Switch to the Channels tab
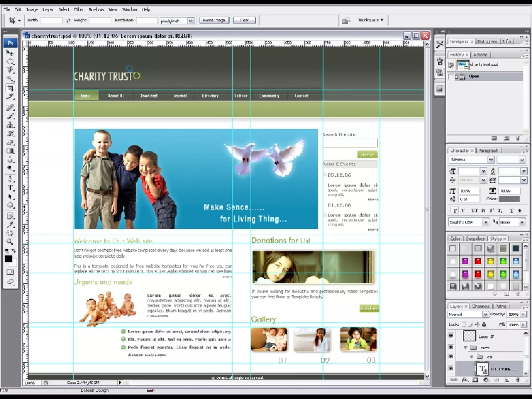The width and height of the screenshot is (532, 399). point(481,306)
